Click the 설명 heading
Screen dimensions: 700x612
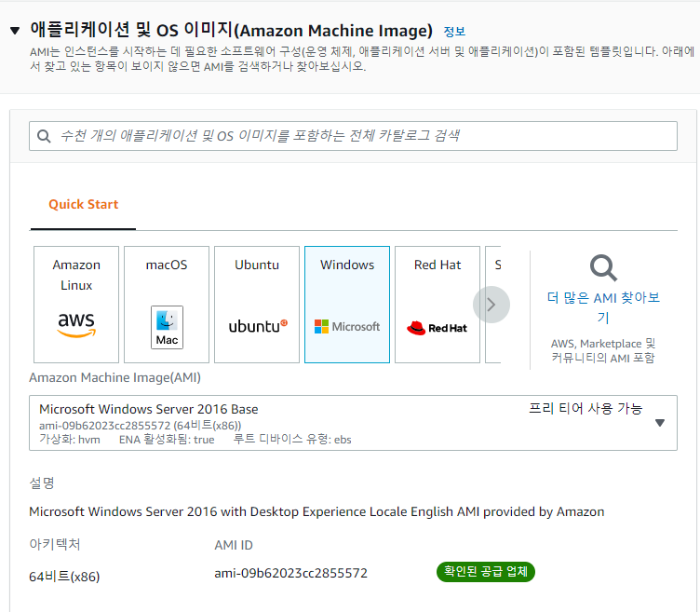[42, 483]
